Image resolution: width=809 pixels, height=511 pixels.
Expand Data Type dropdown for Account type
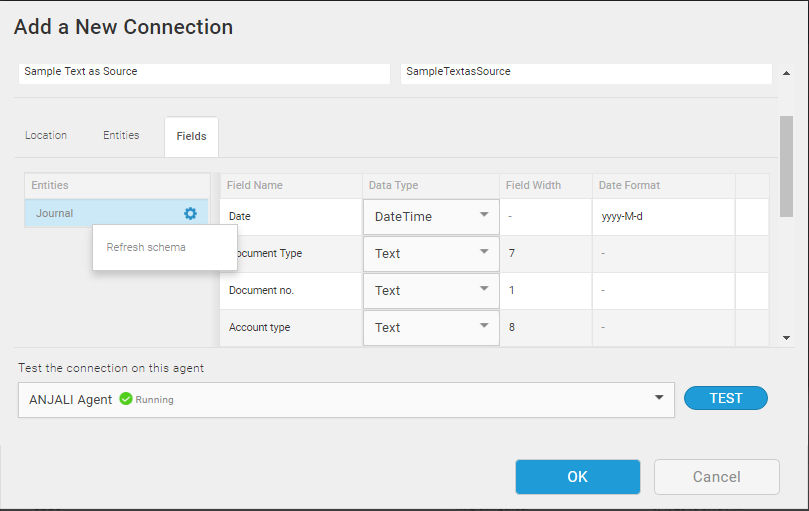point(431,327)
